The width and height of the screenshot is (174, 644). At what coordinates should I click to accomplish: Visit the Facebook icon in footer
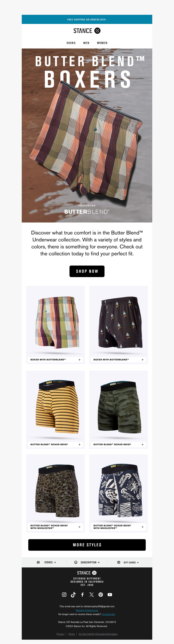click(x=82, y=594)
